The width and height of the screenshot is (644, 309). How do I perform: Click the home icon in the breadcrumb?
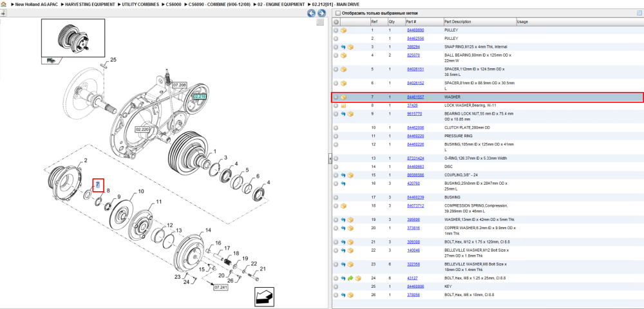[x=3, y=4]
